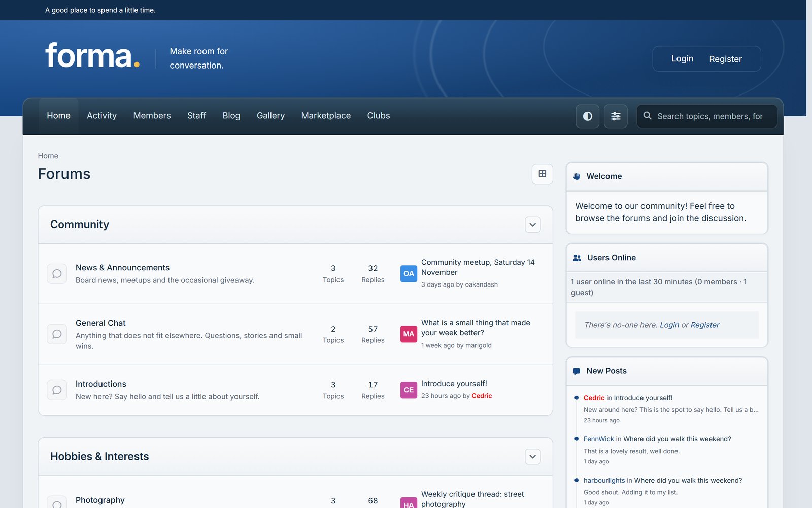Click the red Cedric name in Introductions row
This screenshot has height=508, width=812.
[482, 396]
